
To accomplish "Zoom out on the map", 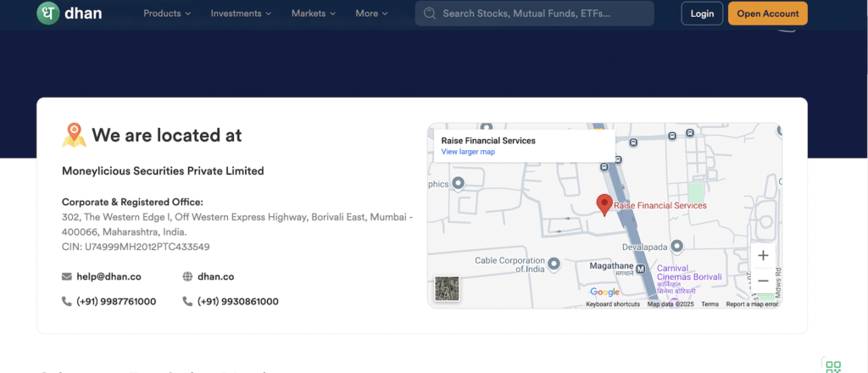I will [764, 281].
